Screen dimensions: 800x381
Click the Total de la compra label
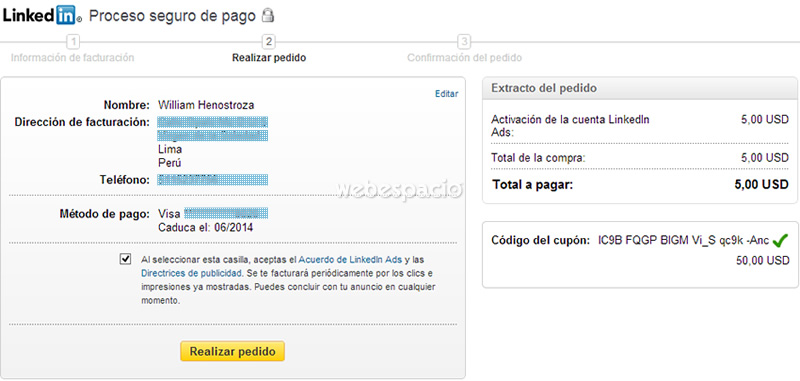[x=538, y=158]
